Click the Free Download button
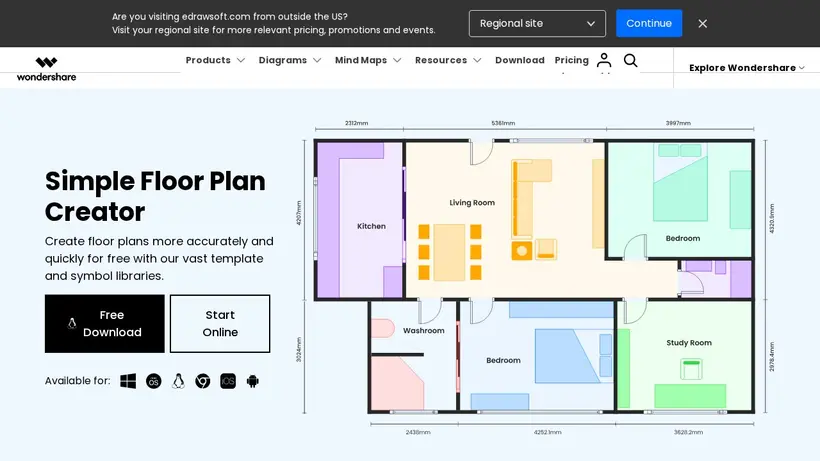The width and height of the screenshot is (820, 461). [105, 324]
